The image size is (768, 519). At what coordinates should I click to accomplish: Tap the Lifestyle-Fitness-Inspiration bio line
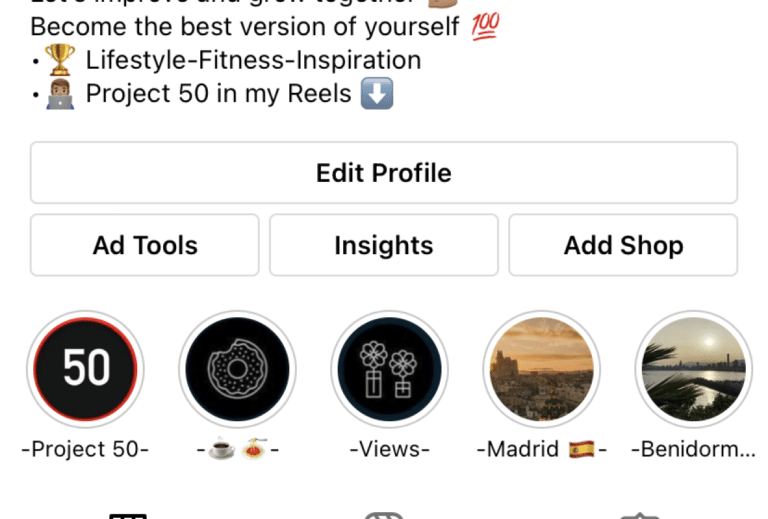point(254,60)
